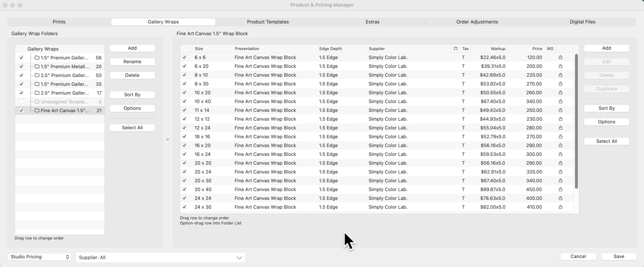This screenshot has width=644, height=267.
Task: Enable the Unassigned Templates folder checkbox
Action: pyautogui.click(x=21, y=102)
